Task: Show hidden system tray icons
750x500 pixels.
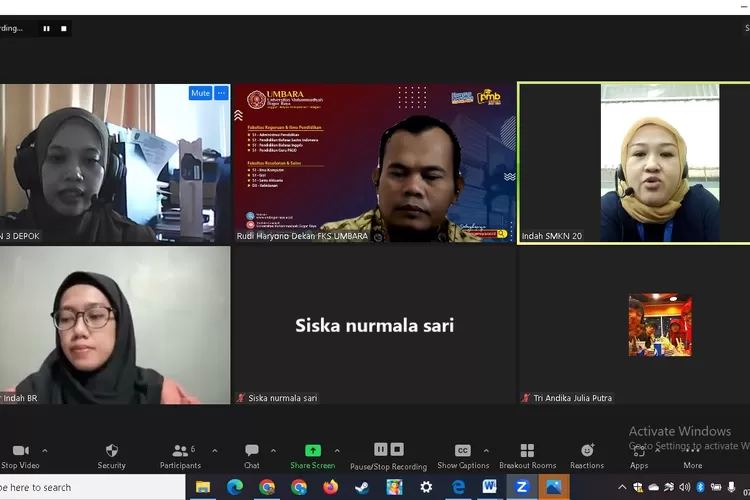Action: click(622, 487)
